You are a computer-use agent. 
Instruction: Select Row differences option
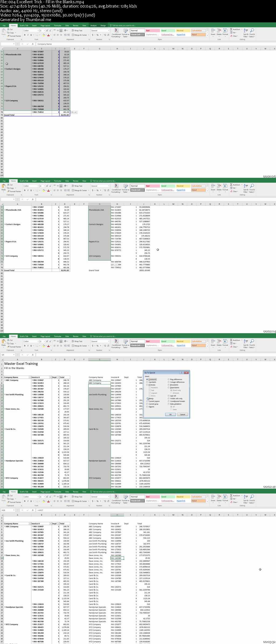(x=175, y=379)
